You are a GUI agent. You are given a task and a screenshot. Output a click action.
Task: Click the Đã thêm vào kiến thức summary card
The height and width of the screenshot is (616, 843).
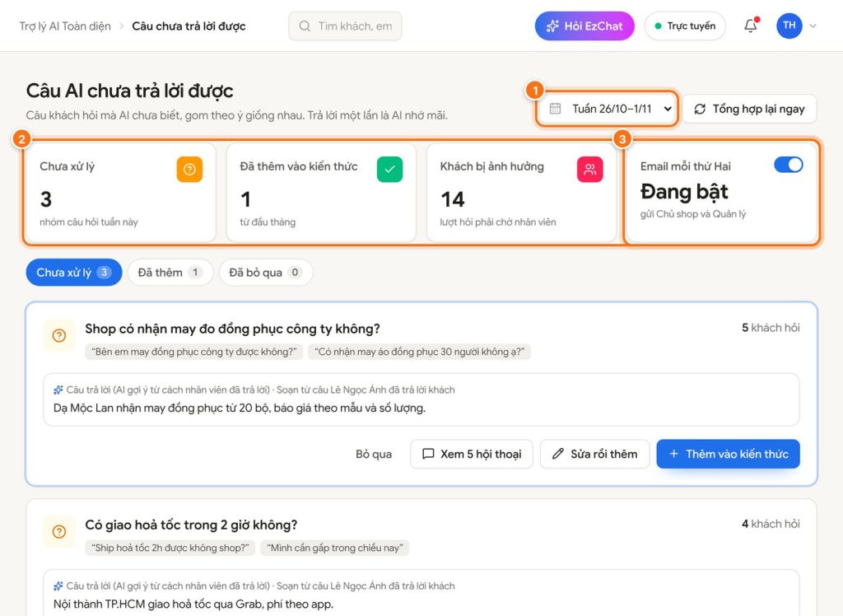click(x=321, y=193)
